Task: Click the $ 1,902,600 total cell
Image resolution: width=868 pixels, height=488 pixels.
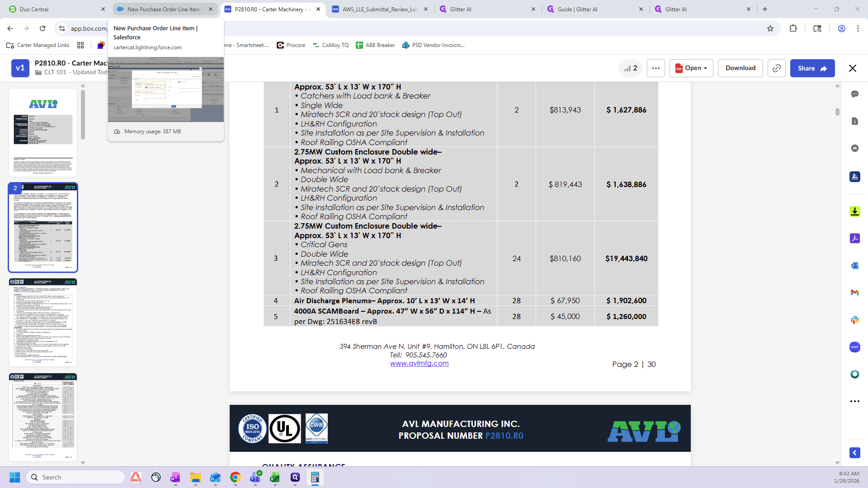Action: tap(626, 300)
